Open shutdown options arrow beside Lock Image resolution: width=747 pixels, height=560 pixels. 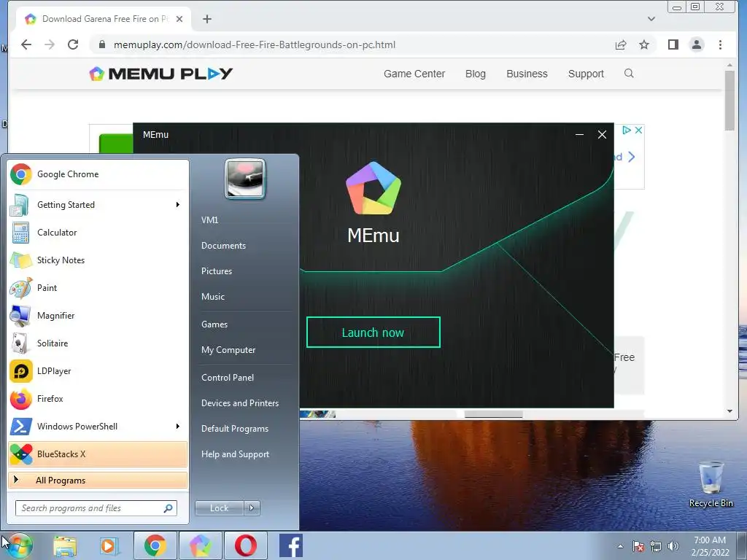(x=252, y=508)
